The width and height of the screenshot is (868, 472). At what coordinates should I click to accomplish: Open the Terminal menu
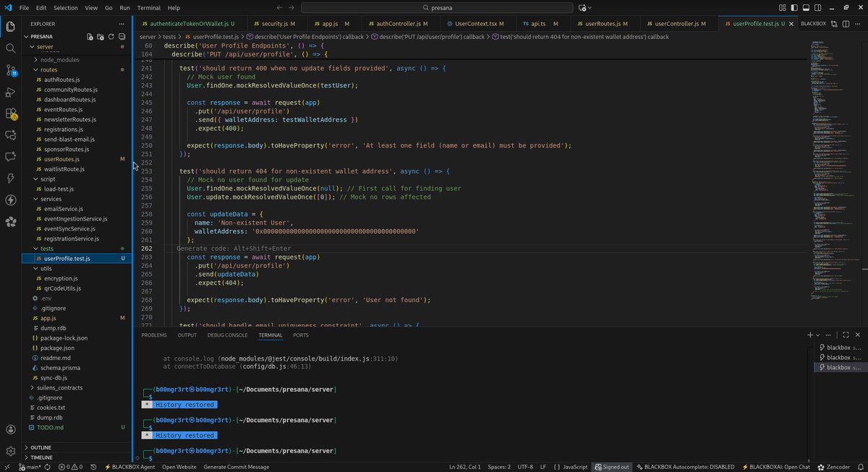coord(149,7)
